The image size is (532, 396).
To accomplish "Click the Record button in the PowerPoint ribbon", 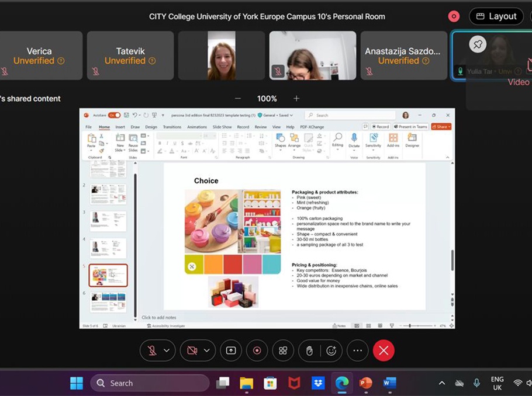I will pos(381,127).
